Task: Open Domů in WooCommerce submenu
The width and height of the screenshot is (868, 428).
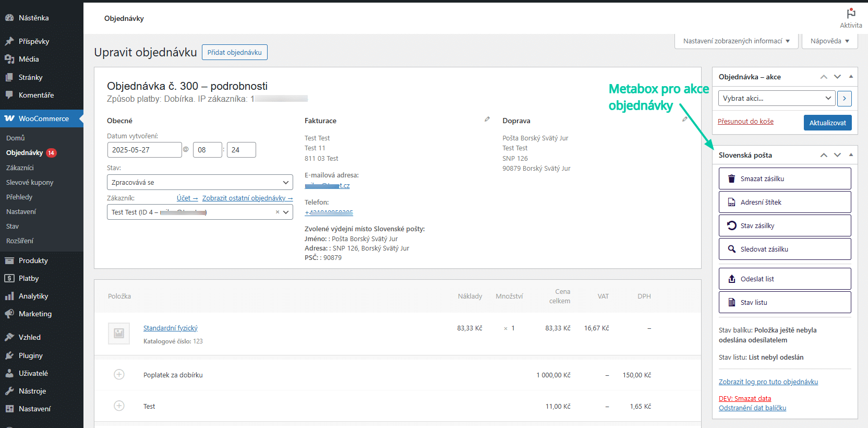Action: (x=16, y=138)
